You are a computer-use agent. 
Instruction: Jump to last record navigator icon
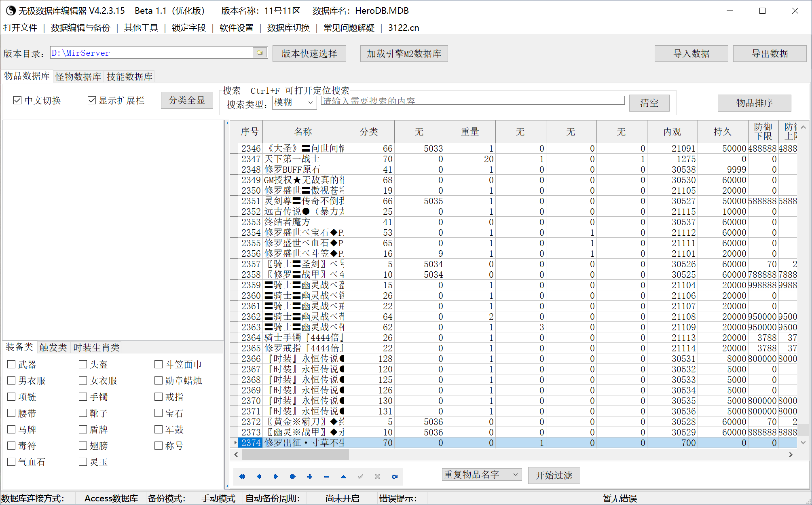[293, 477]
